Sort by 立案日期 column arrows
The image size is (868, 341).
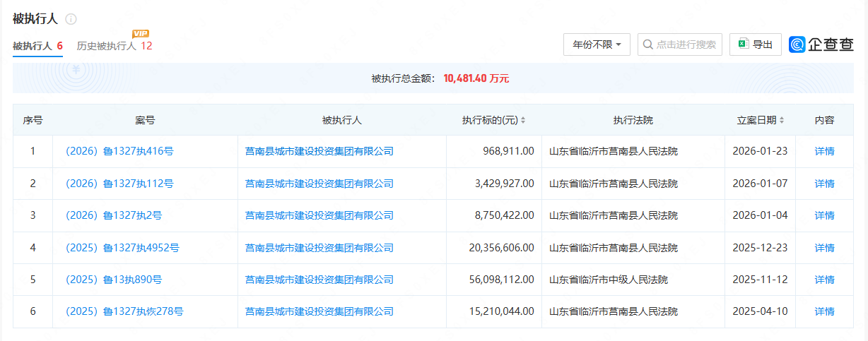coord(782,121)
